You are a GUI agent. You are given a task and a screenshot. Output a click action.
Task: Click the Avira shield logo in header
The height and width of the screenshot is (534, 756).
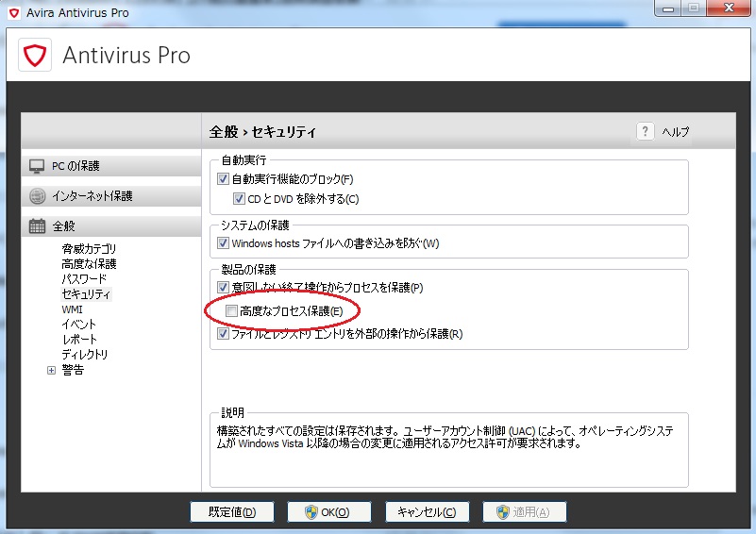click(35, 55)
